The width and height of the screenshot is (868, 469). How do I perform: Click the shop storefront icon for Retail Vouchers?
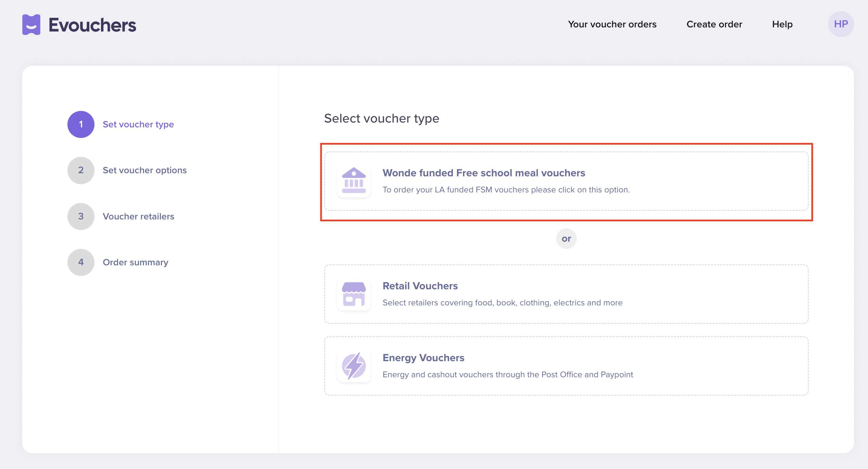point(354,294)
